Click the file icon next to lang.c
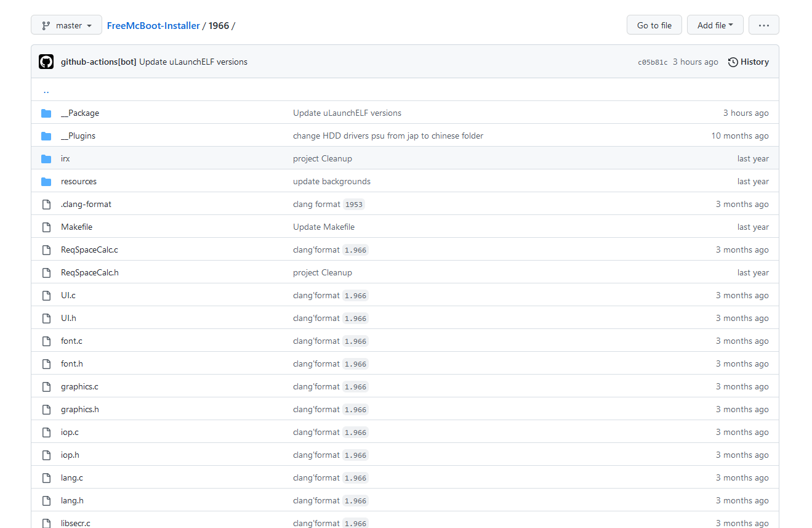812x528 pixels. pos(46,477)
